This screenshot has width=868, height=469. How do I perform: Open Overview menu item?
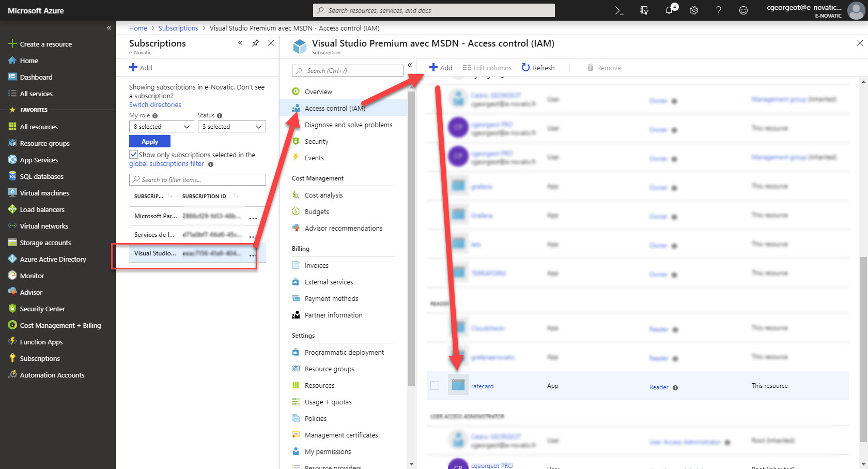(x=318, y=92)
